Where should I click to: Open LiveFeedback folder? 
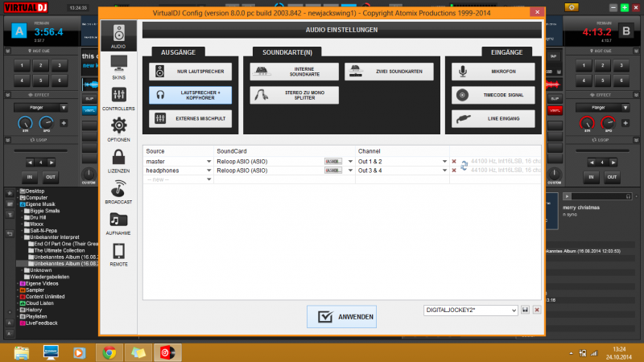point(42,323)
